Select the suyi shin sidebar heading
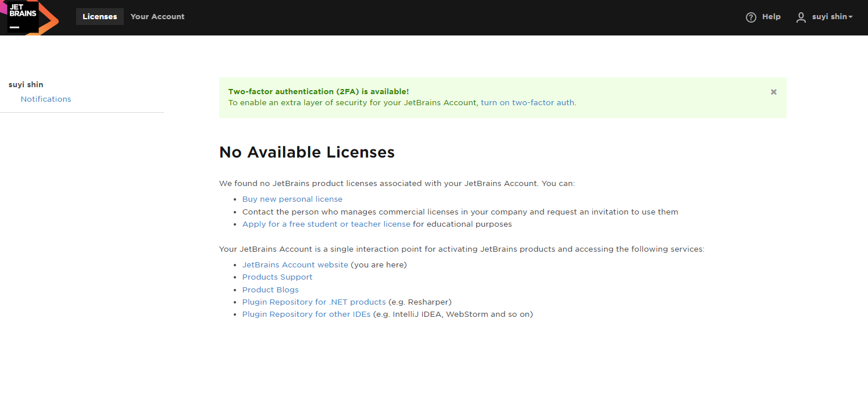This screenshot has height=418, width=868. [26, 85]
